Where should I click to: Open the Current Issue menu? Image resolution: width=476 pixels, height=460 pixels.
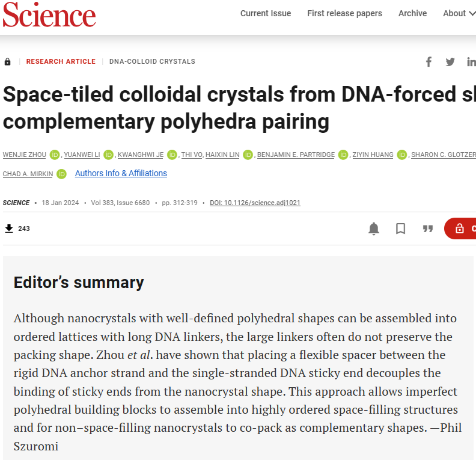click(x=266, y=13)
